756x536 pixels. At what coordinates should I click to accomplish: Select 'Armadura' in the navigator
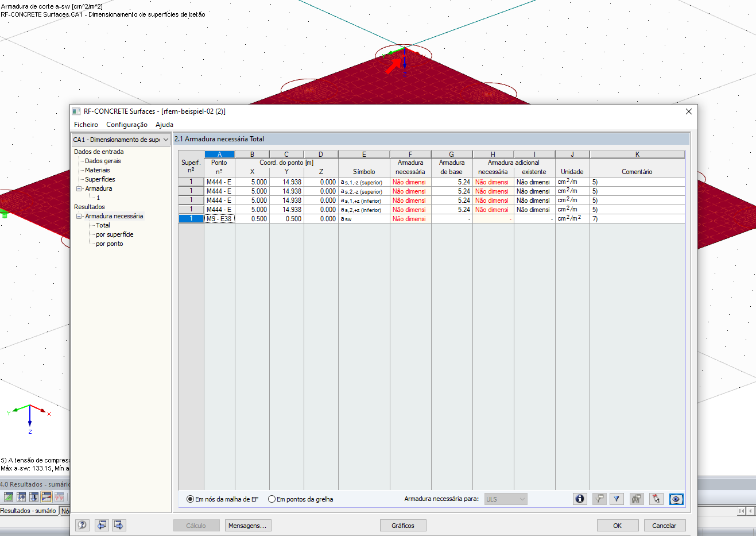[99, 188]
